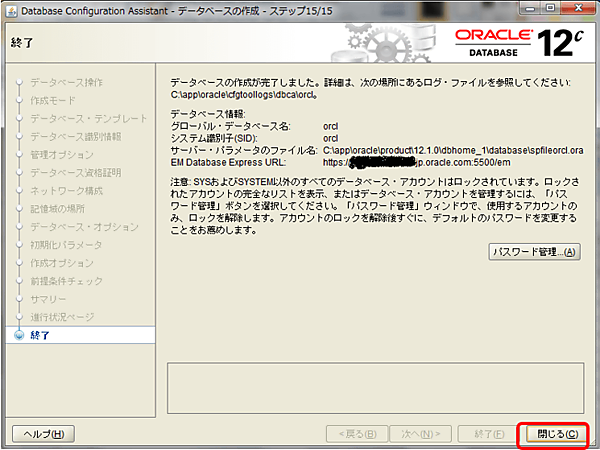Maximize the Database Configuration Assistant window
This screenshot has width=600, height=450.
(x=550, y=8)
